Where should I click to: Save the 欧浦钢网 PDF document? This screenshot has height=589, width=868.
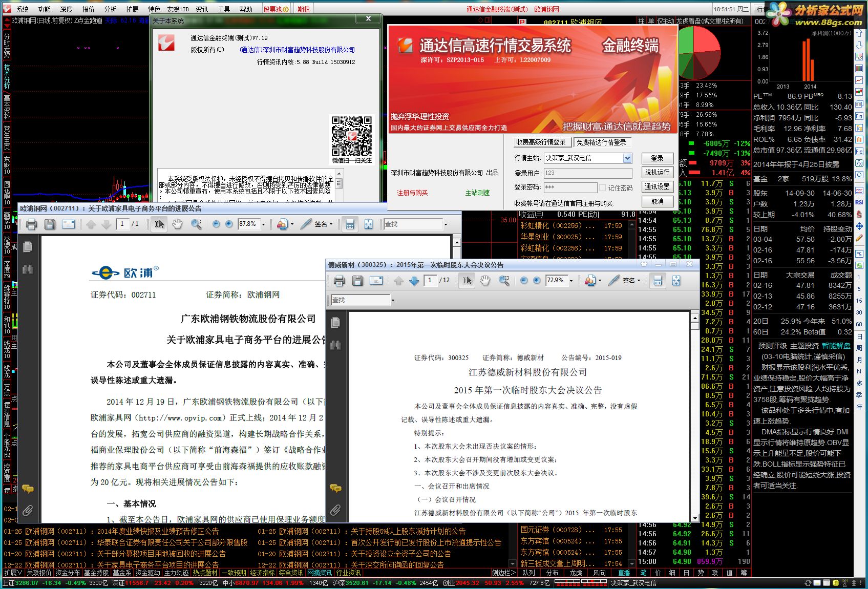tap(50, 224)
